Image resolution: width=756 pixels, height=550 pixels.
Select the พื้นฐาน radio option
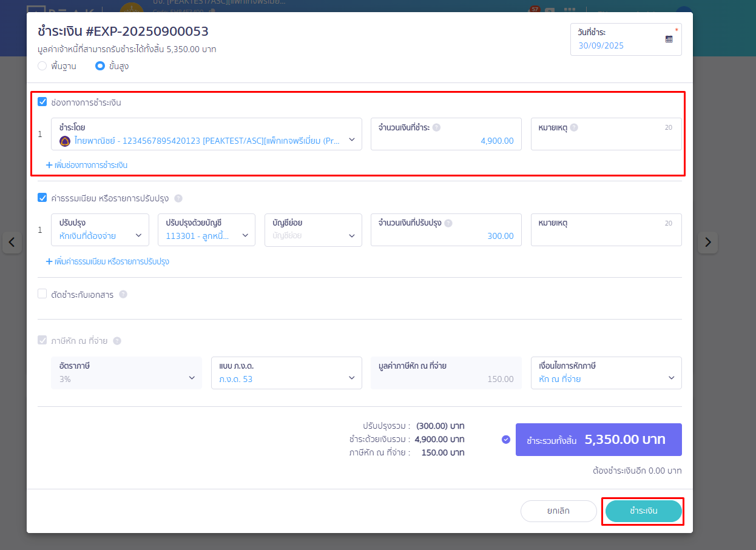click(x=42, y=66)
